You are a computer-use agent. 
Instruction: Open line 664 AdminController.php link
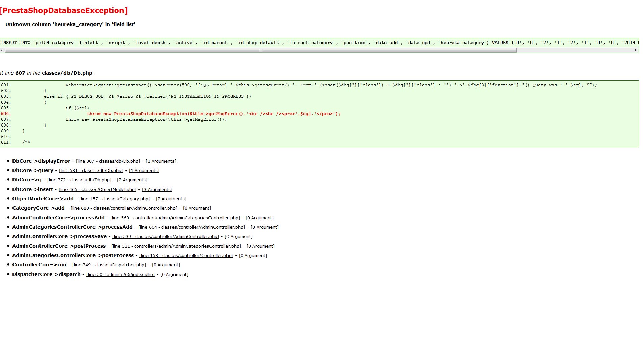[192, 227]
